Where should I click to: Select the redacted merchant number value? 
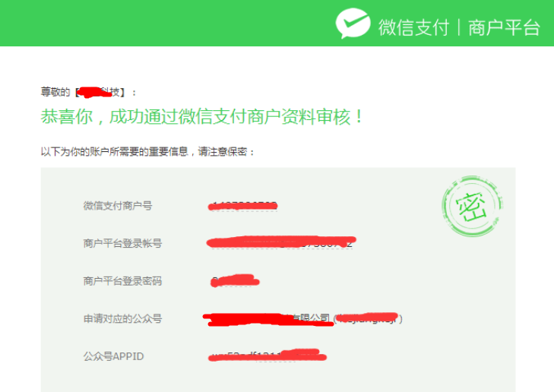(x=242, y=206)
